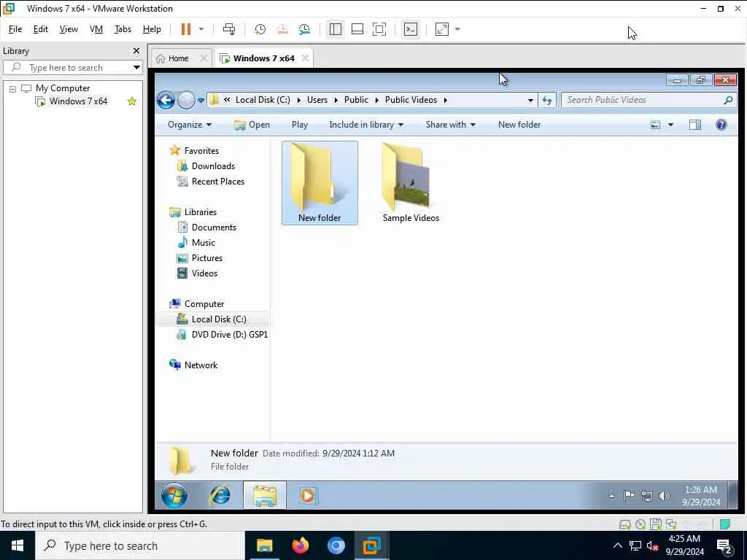This screenshot has width=747, height=560.
Task: Click the stretch guest display icon
Action: [x=441, y=29]
